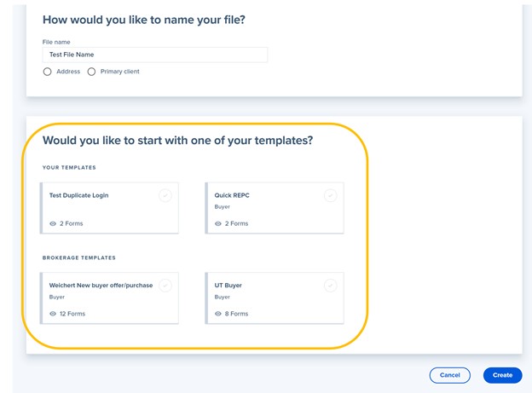
Task: Preview forms via eye icon on Weichert template
Action: 53,314
